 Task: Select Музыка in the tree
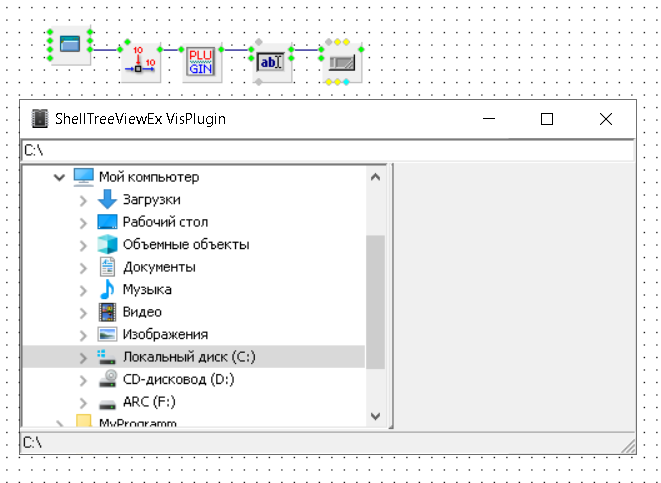(x=147, y=290)
